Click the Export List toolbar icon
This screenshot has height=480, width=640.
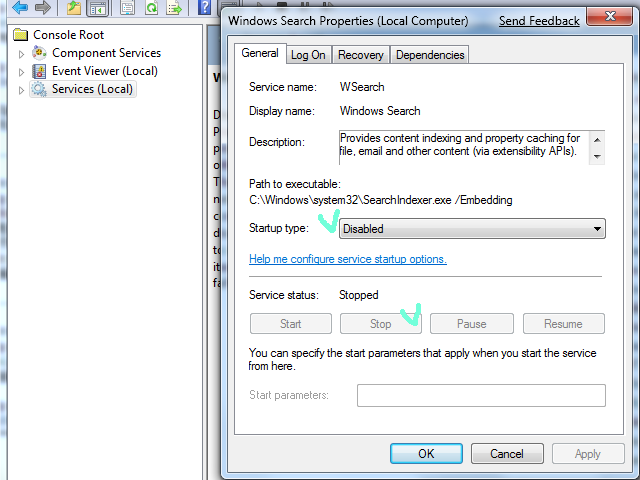[174, 7]
